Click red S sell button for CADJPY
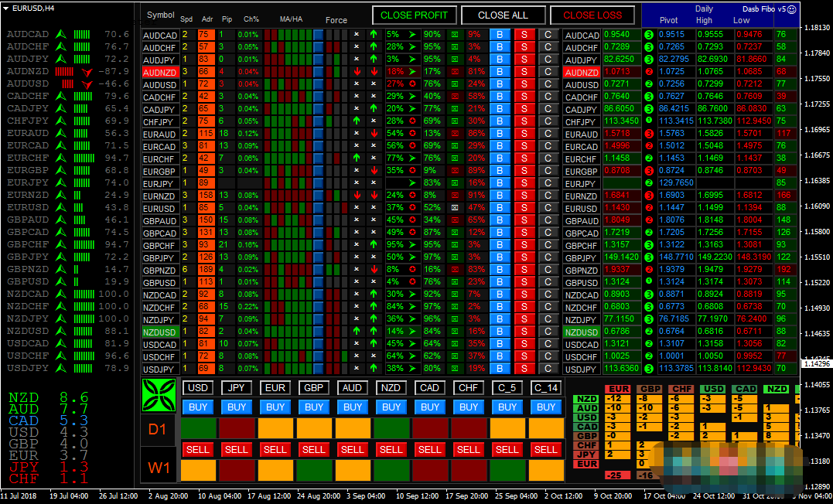This screenshot has height=504, width=833. (524, 109)
